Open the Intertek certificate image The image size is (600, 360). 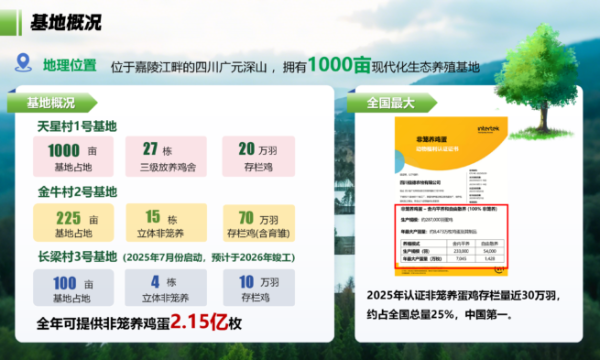pyautogui.click(x=451, y=196)
